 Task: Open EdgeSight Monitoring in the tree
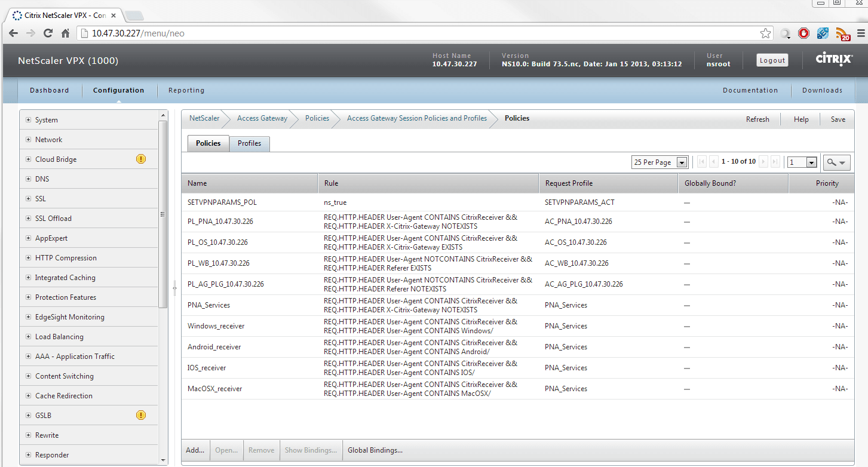(69, 317)
